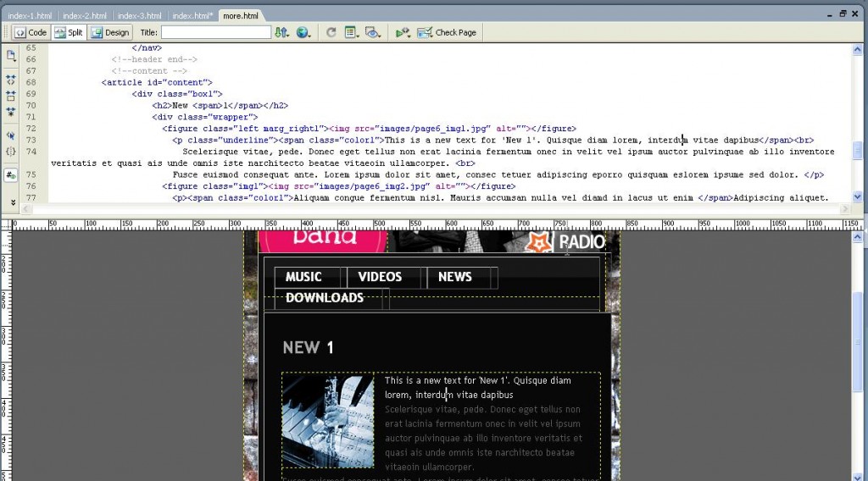Click Select Parent Tag icon
This screenshot has width=868, height=481.
[10, 135]
